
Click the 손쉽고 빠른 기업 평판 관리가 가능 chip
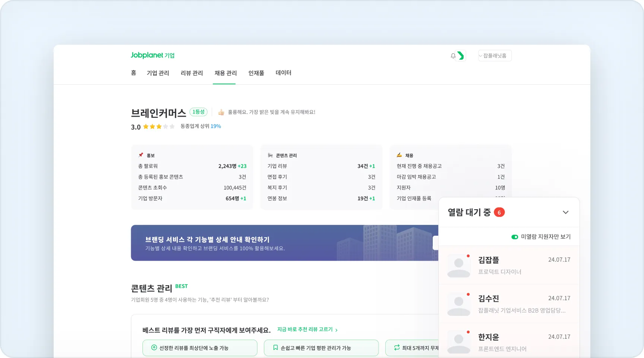(x=321, y=348)
